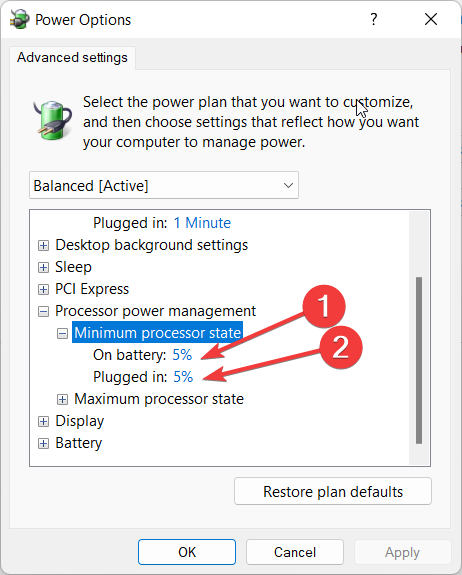Expand the Sleep settings node
462x575 pixels.
click(43, 267)
